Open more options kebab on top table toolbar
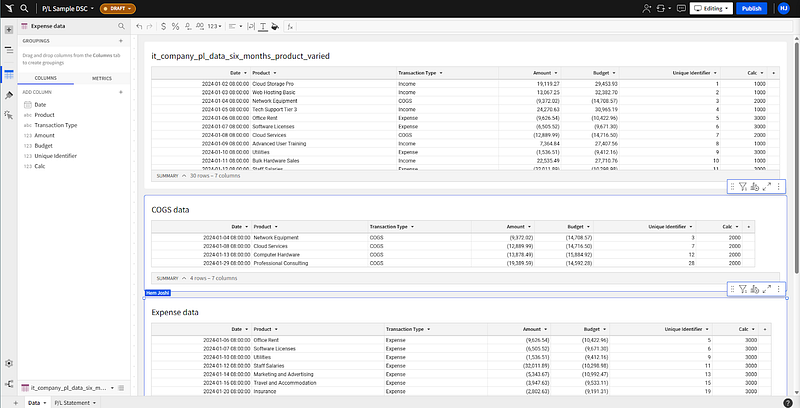The height and width of the screenshot is (408, 800). [779, 187]
